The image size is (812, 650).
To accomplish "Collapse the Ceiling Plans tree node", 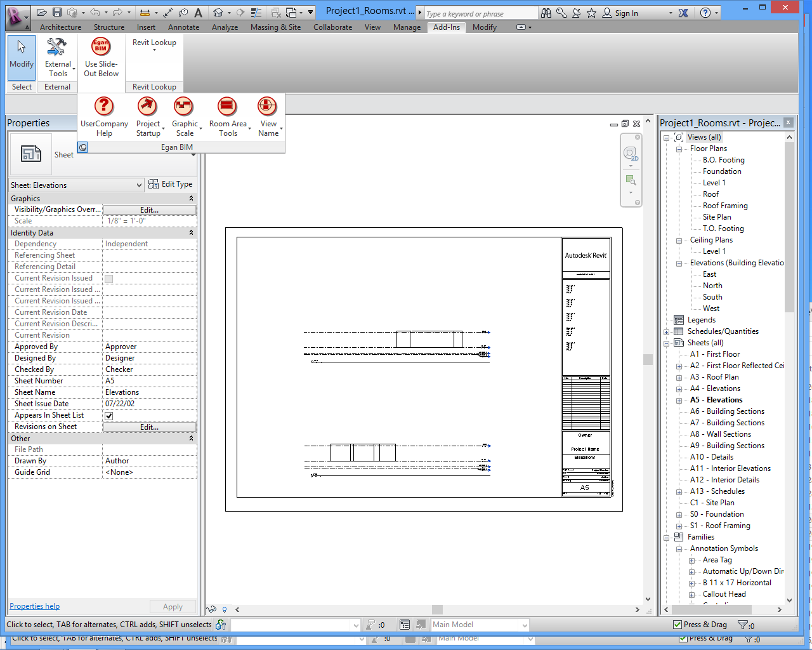I will pos(679,241).
